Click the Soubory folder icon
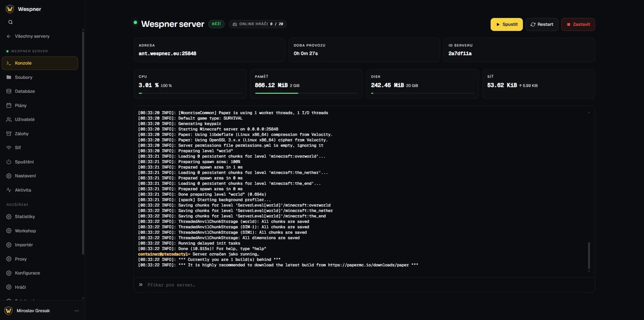The image size is (644, 320). (9, 77)
